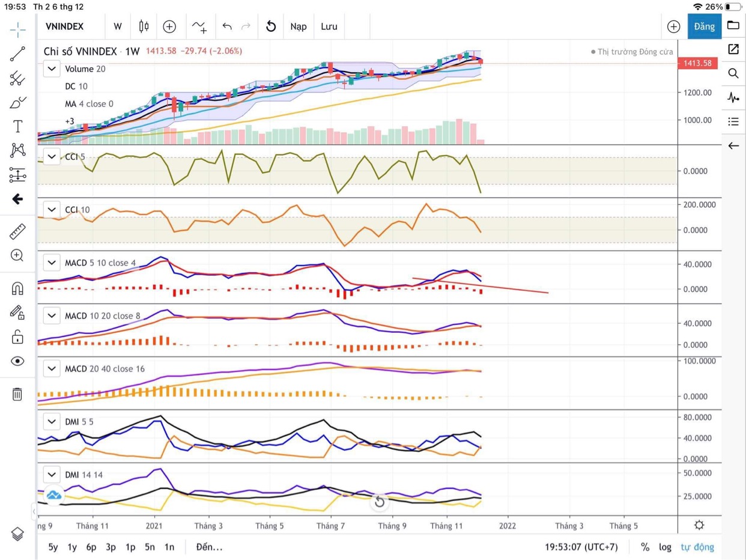Screen dimensions: 746x560
Task: Select the trend line drawing tool
Action: click(17, 54)
